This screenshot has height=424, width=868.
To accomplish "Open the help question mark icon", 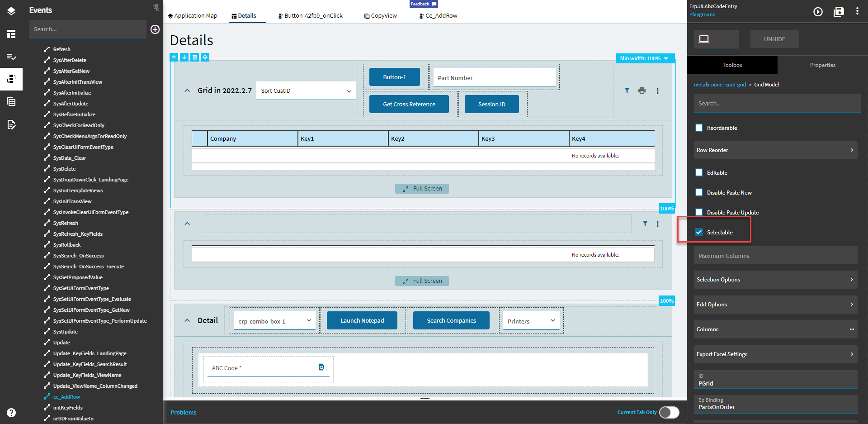I will 11,413.
